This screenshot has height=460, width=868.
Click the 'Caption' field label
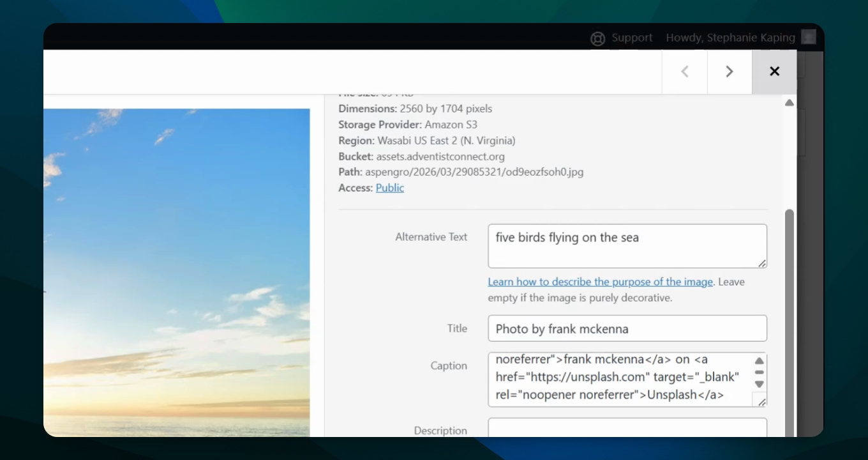449,366
